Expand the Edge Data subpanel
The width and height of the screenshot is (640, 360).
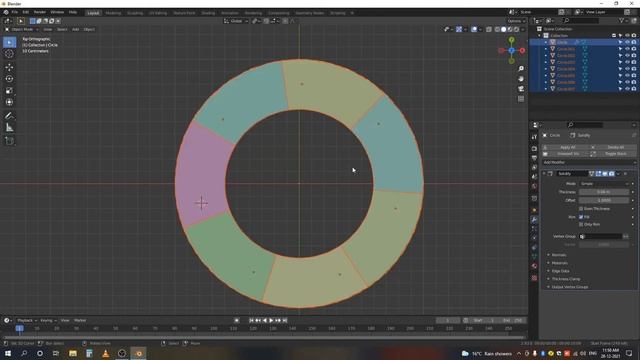click(x=560, y=271)
